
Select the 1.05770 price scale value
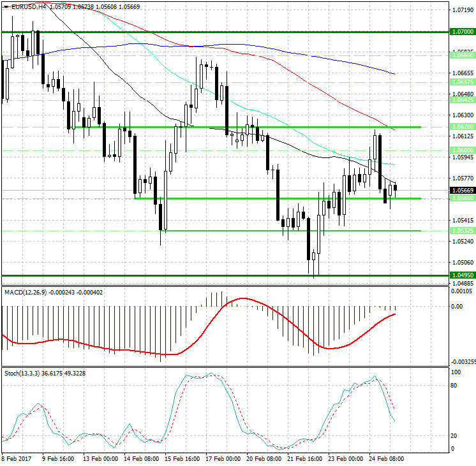coord(463,178)
